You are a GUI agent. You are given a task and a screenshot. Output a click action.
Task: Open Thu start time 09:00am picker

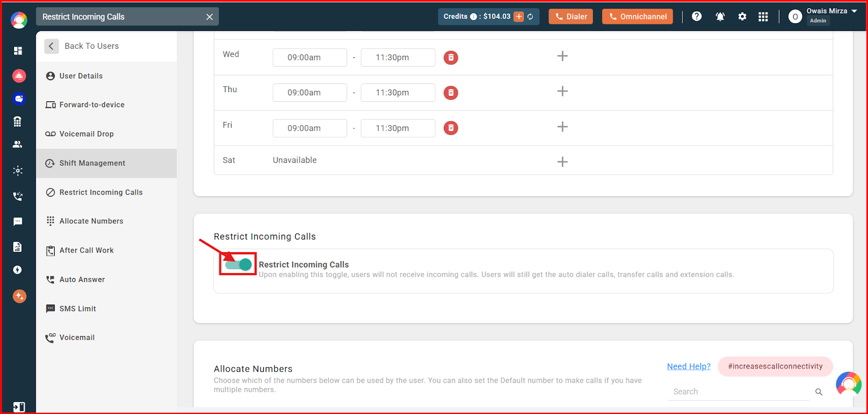[310, 93]
